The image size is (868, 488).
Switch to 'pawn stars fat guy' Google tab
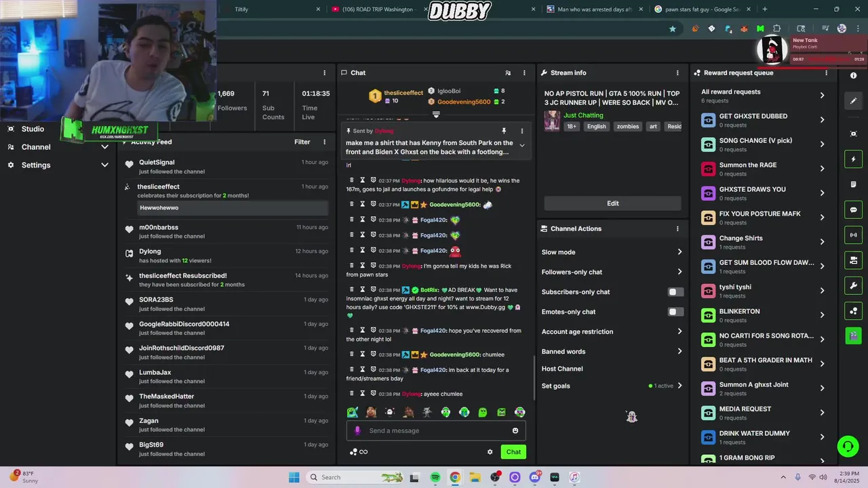(703, 9)
